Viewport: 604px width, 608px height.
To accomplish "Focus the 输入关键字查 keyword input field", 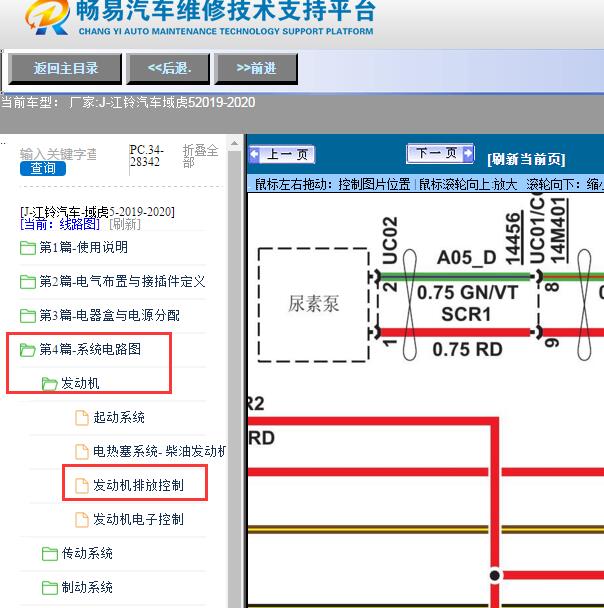I will [58, 154].
